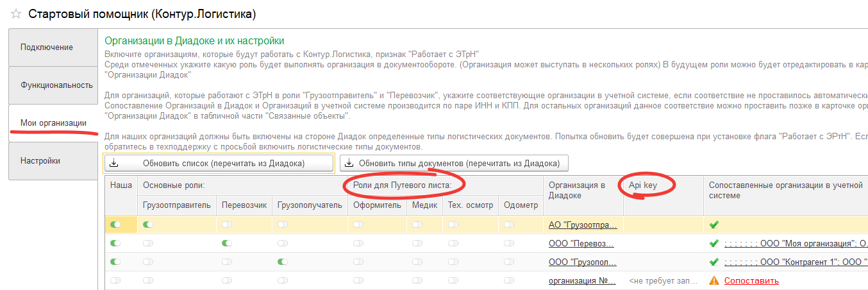
Task: Open АО "Грузоотпра…" organization link
Action: 583,225
